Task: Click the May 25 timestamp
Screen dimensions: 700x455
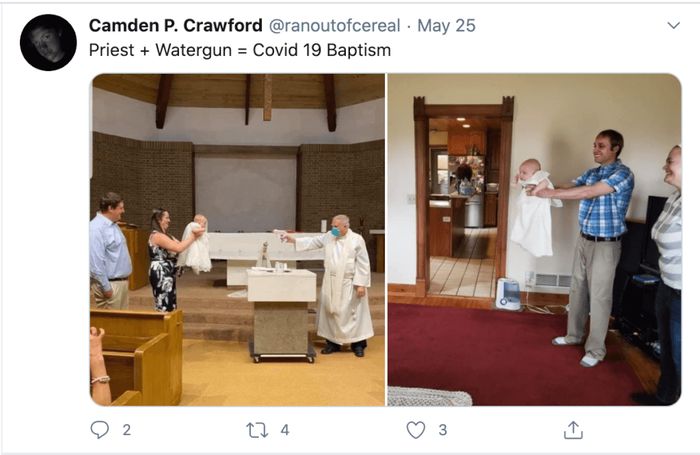Action: click(446, 25)
